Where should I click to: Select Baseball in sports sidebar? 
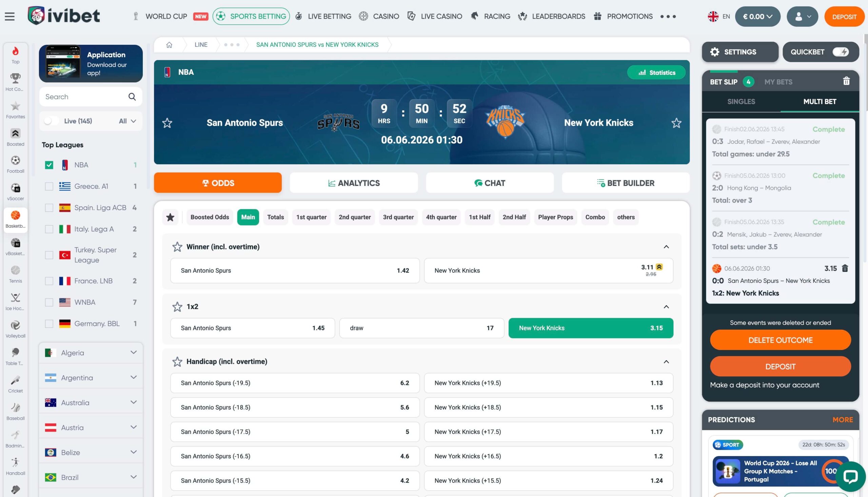(x=15, y=412)
